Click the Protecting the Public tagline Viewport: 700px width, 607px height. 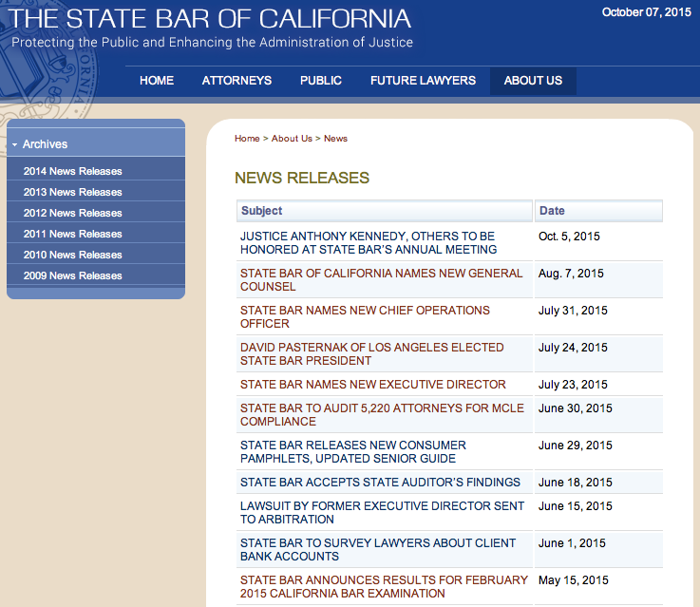pos(212,43)
